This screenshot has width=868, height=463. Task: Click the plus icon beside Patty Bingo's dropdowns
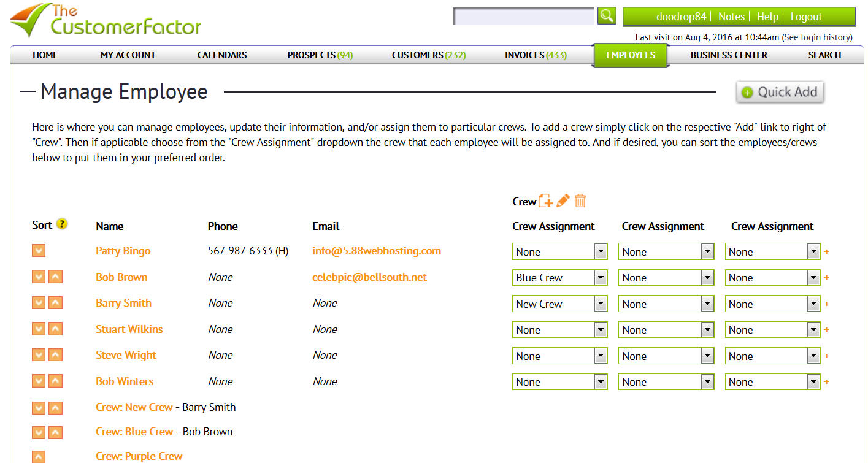(826, 251)
